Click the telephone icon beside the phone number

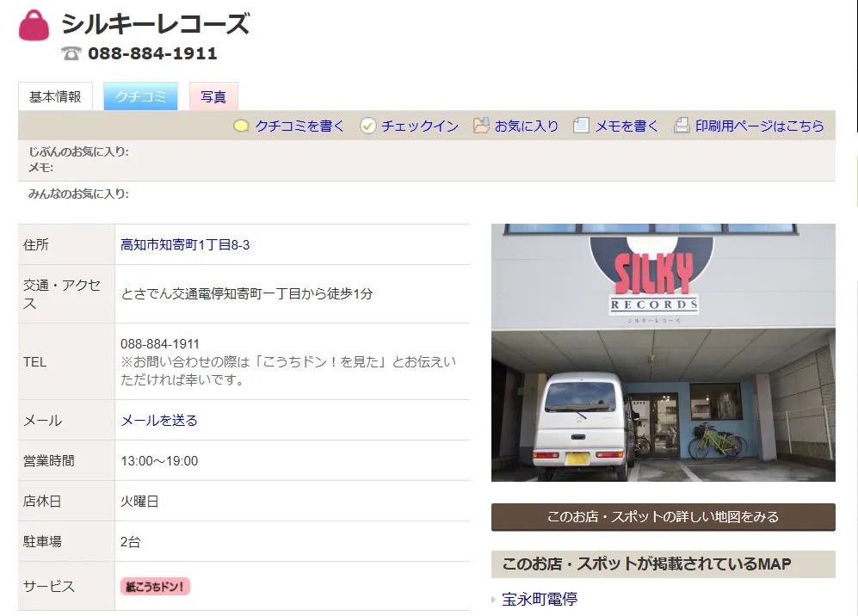[x=71, y=53]
